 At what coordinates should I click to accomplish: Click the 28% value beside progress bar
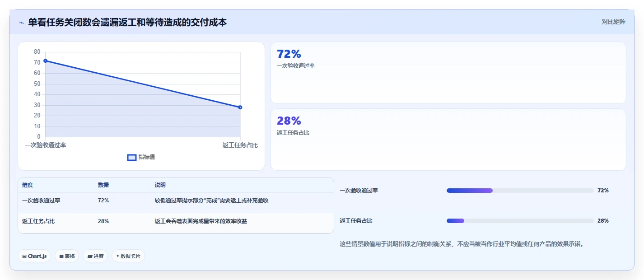603,221
